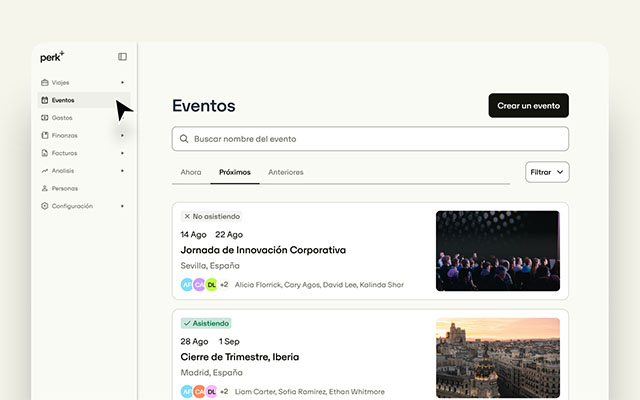Click the Crear un evento button
This screenshot has width=640, height=400.
pos(528,106)
